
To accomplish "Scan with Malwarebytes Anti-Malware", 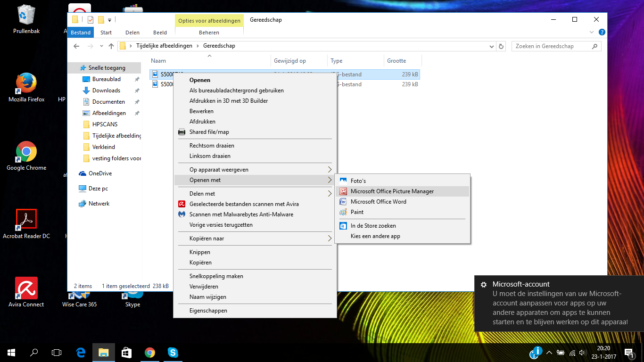I will 241,214.
